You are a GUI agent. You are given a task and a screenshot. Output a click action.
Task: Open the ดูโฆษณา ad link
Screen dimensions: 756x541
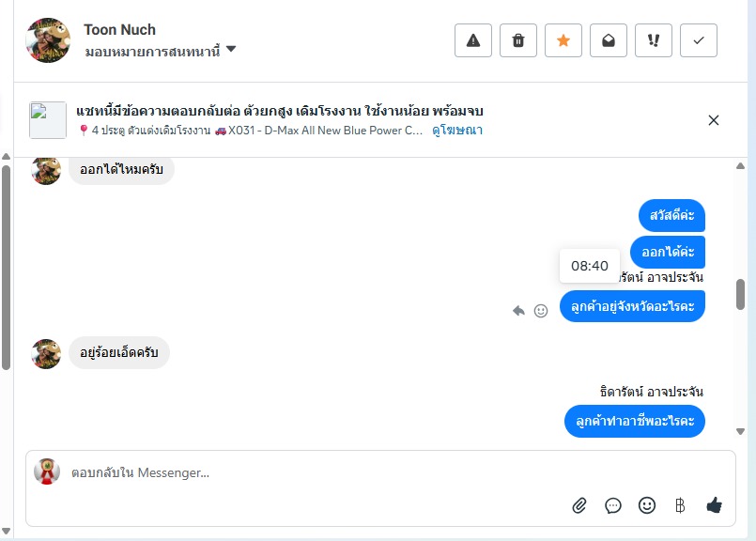(457, 131)
